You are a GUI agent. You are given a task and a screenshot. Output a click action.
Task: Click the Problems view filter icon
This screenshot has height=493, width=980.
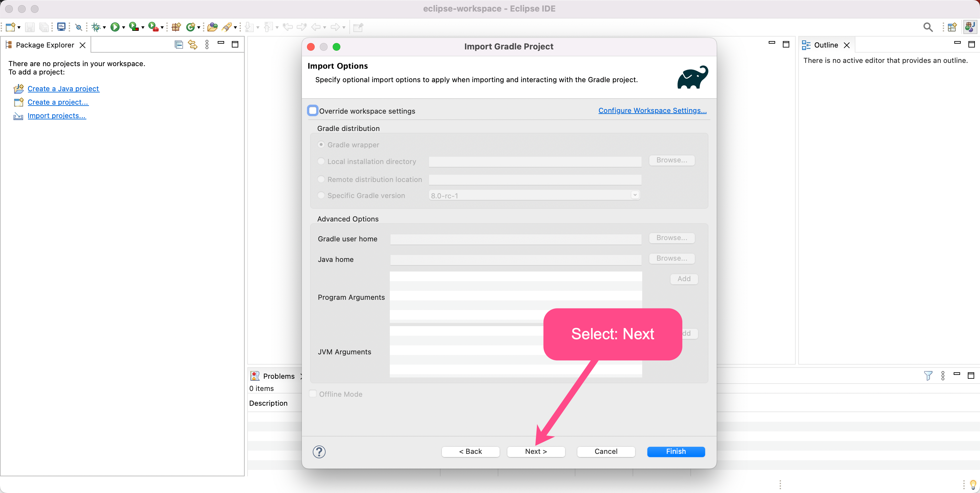[x=928, y=376]
